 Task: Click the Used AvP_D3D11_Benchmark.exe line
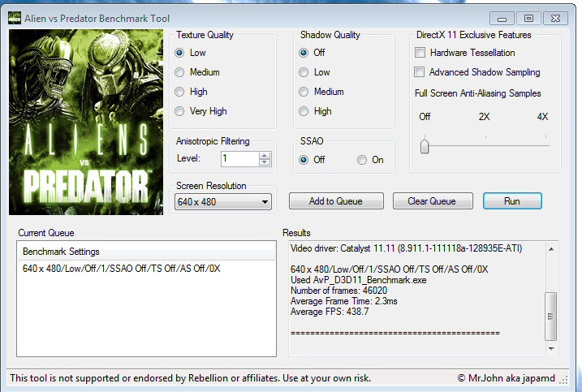pyautogui.click(x=358, y=280)
